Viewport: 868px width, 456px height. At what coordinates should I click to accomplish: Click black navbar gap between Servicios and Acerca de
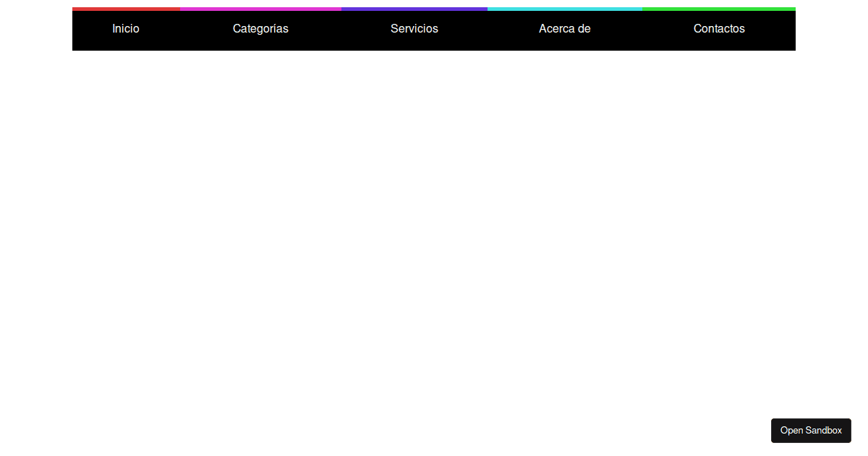[x=488, y=30]
